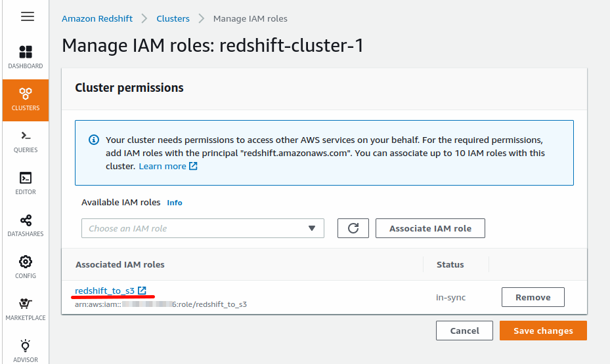Screen dimensions: 610x364
Task: Remove the redshift_to_s3 role
Action: tap(533, 297)
